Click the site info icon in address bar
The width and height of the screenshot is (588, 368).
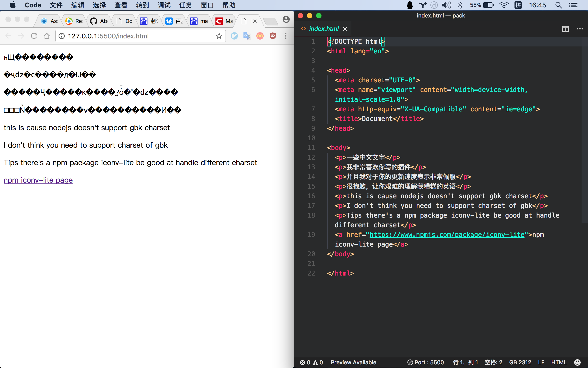(x=62, y=36)
